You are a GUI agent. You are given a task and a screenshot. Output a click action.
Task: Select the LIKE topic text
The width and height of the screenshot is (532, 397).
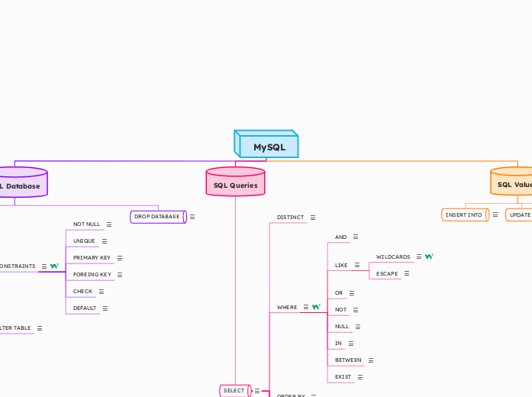pos(341,266)
